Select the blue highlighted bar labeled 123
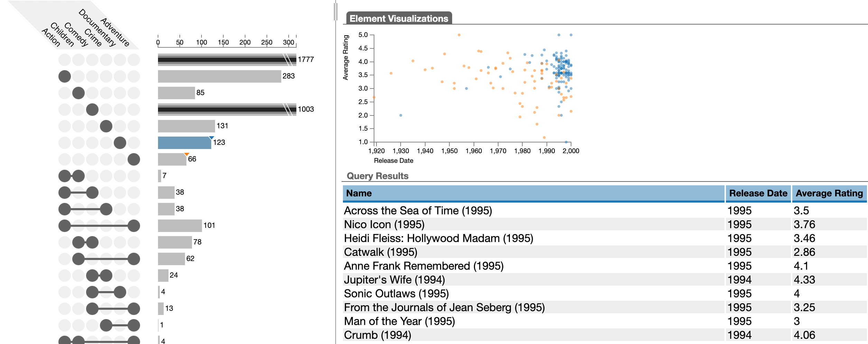868x344 pixels. tap(184, 143)
